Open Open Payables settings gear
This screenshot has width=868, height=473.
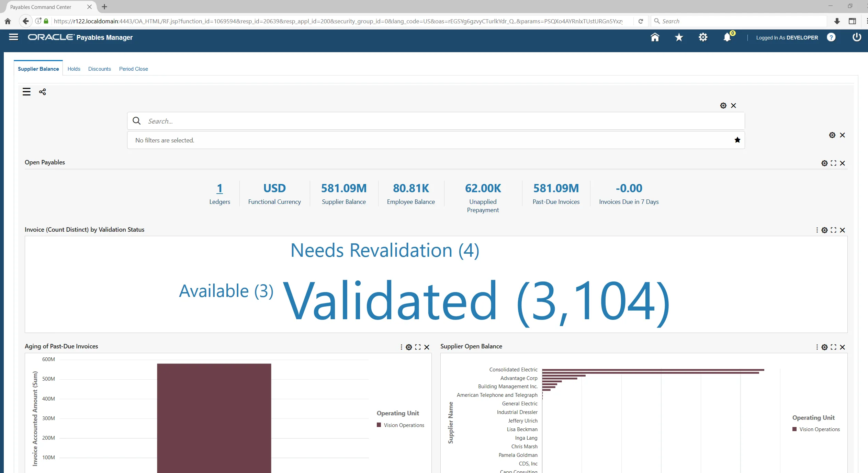[x=824, y=163]
